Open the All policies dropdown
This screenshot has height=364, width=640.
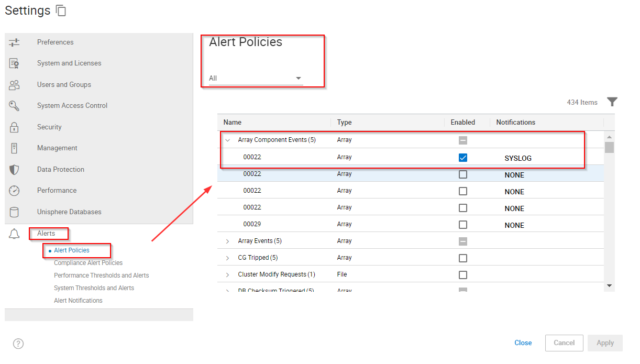(x=298, y=78)
